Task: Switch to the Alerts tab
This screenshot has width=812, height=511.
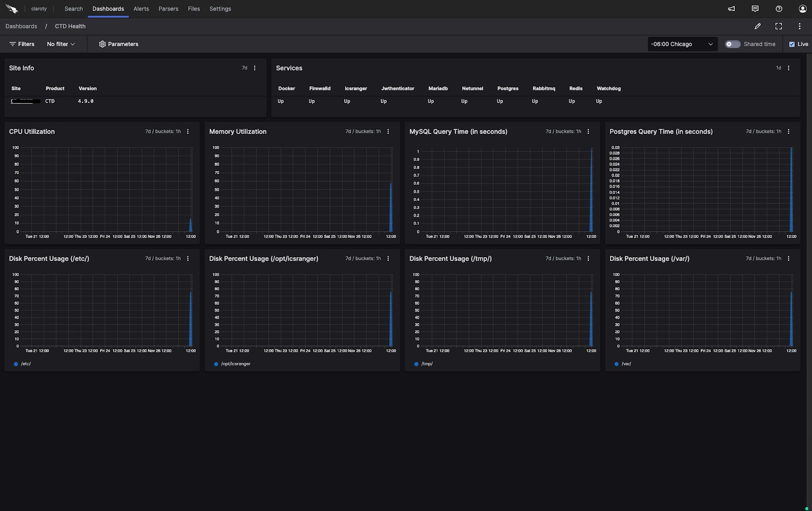Action: pos(141,9)
